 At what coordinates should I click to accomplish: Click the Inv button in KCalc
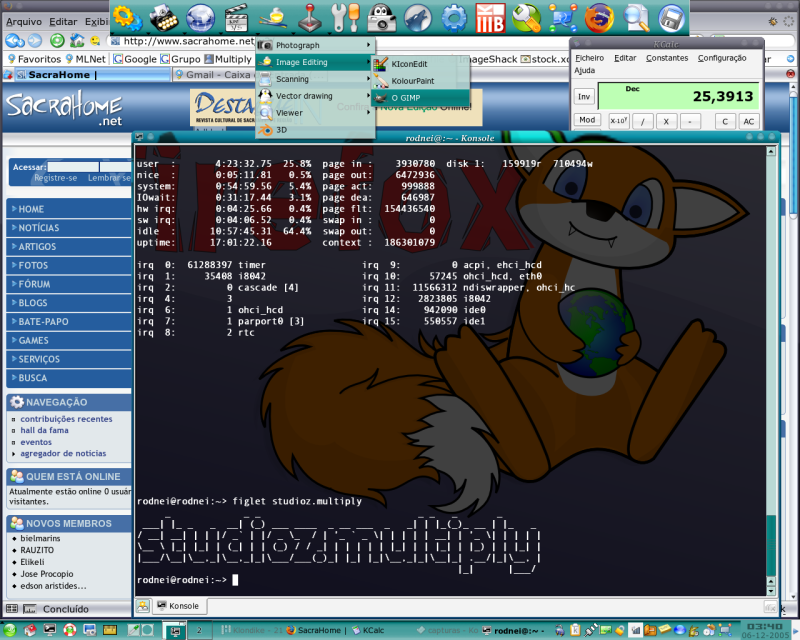[x=584, y=96]
